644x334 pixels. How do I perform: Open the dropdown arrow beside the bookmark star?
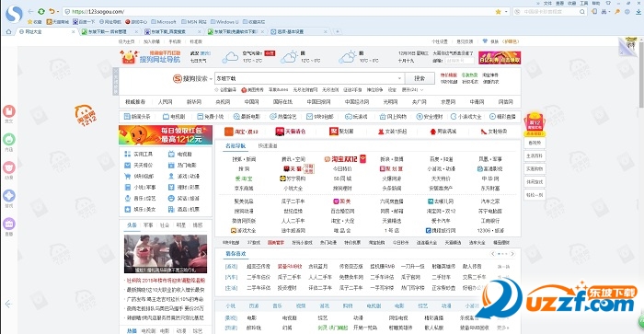[x=506, y=12]
